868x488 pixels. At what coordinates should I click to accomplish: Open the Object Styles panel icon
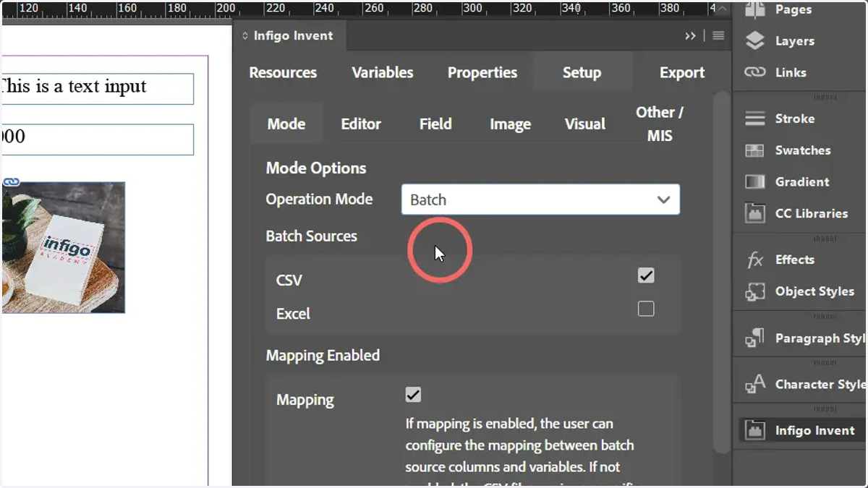point(755,291)
